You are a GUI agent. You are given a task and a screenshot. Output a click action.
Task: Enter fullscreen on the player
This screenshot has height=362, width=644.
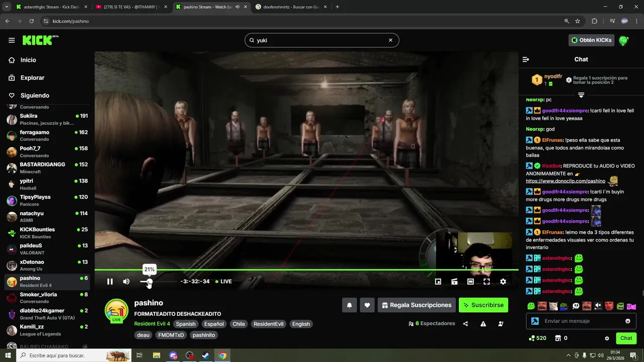pos(487,282)
